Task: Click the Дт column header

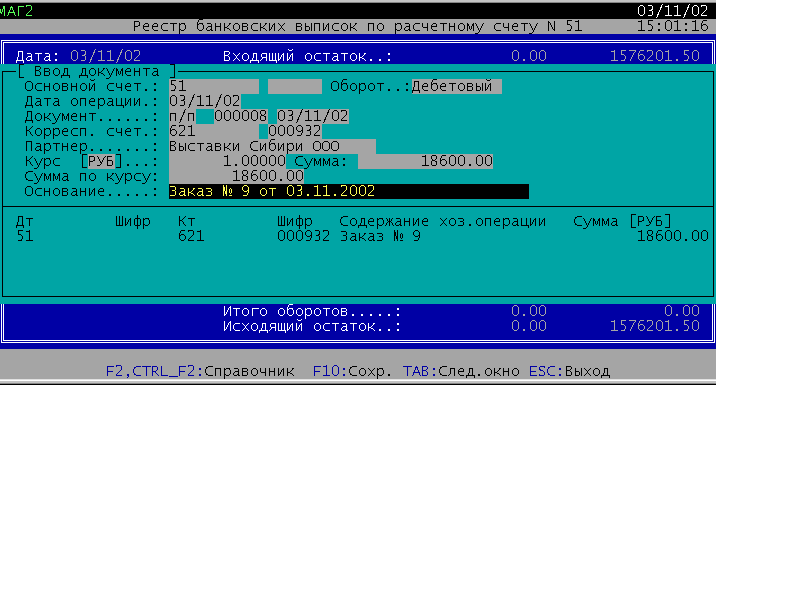Action: 24,221
